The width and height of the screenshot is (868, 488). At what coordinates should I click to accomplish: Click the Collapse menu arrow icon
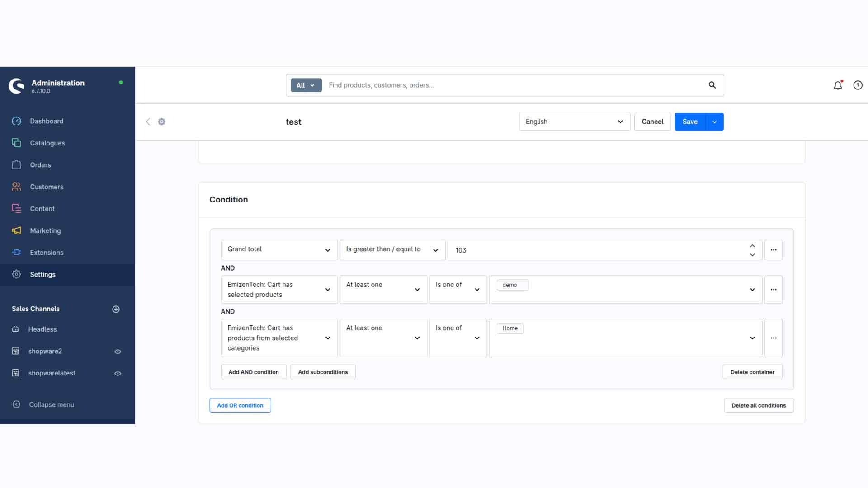click(16, 404)
